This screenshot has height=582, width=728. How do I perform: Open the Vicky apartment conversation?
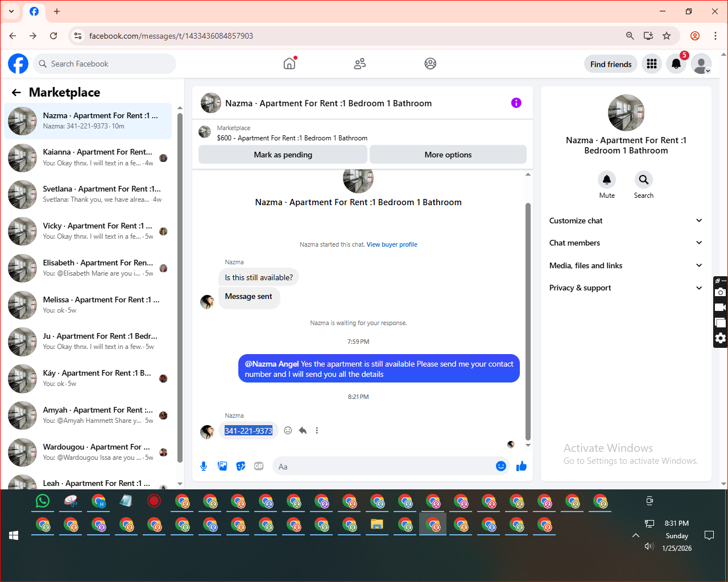(x=88, y=231)
